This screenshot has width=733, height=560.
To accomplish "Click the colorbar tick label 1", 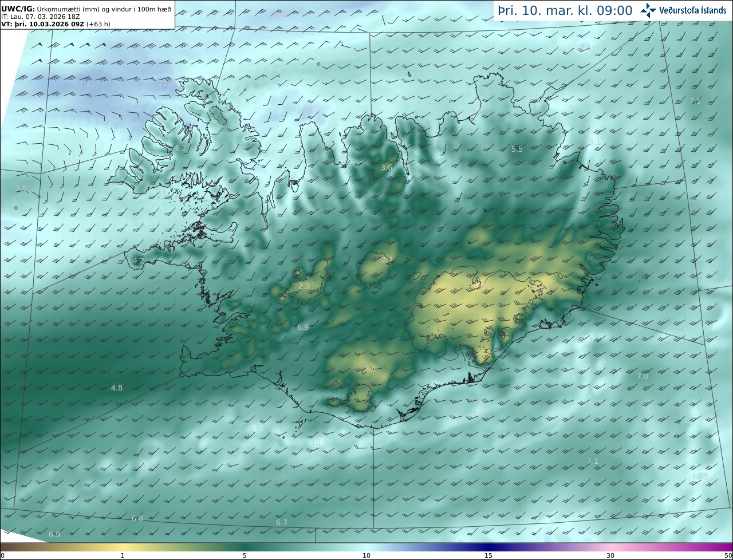I will (x=123, y=555).
